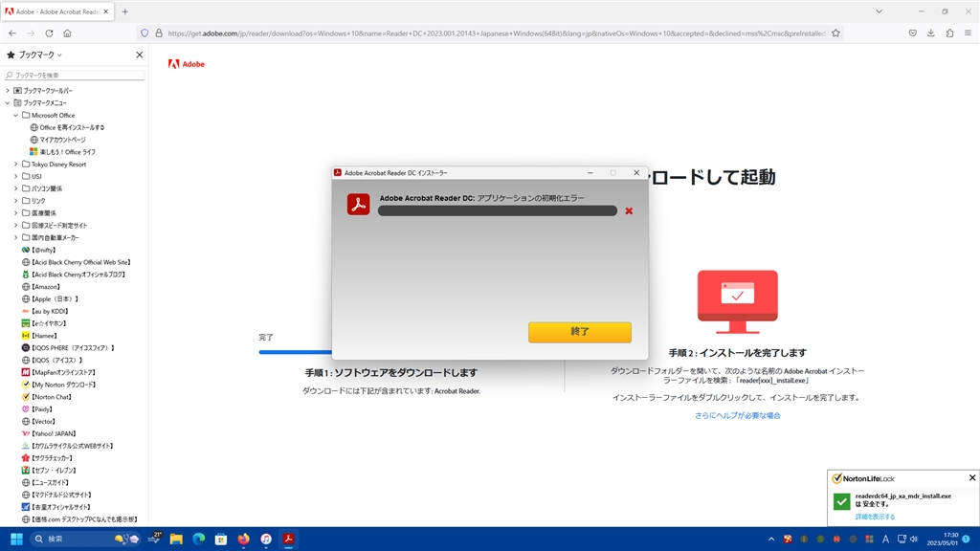The height and width of the screenshot is (551, 980).
Task: Expand the パソコン関係 folder
Action: point(15,188)
